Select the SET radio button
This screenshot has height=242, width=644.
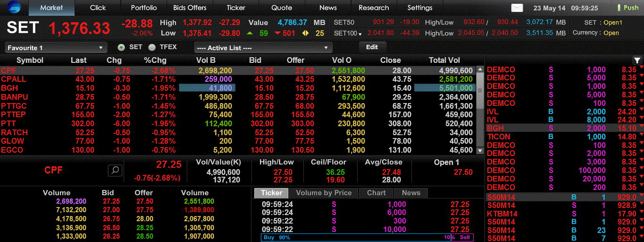(x=121, y=47)
